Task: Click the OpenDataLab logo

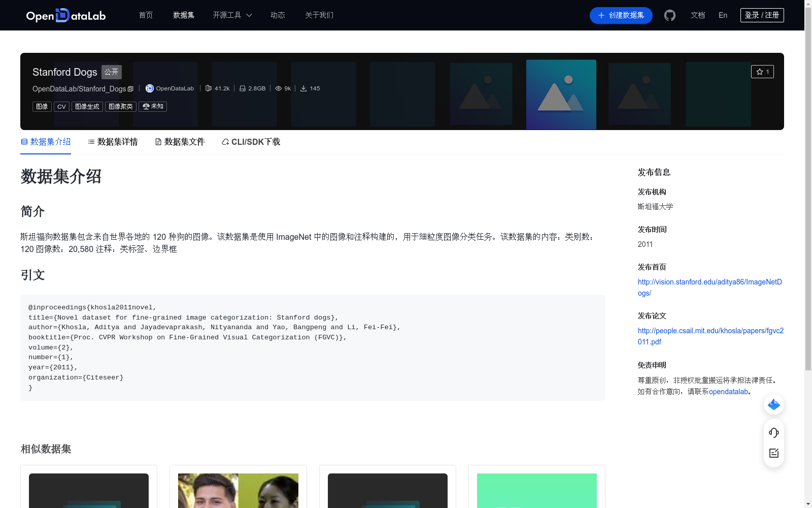Action: tap(65, 15)
